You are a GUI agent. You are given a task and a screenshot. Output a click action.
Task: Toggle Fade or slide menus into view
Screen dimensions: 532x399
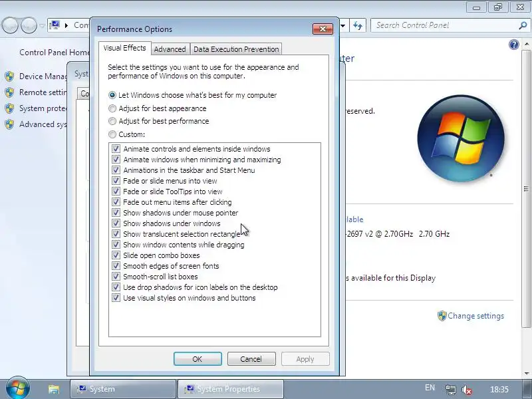coord(116,180)
